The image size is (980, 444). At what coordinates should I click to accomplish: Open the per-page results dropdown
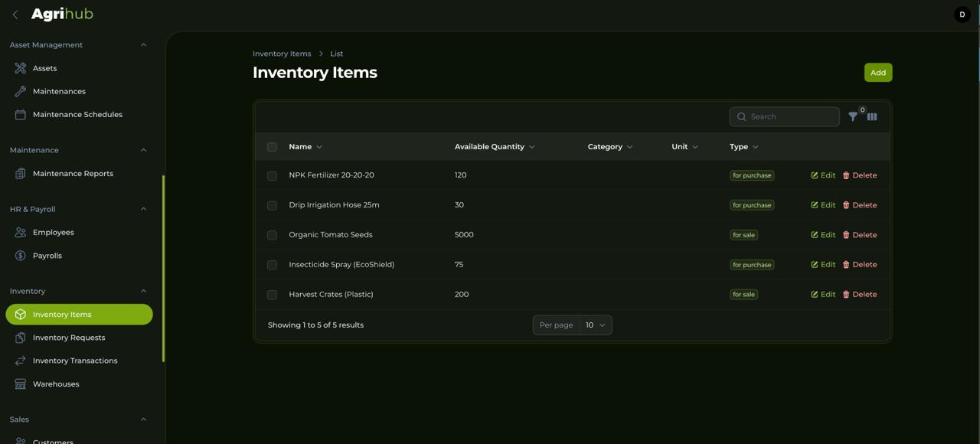[596, 325]
